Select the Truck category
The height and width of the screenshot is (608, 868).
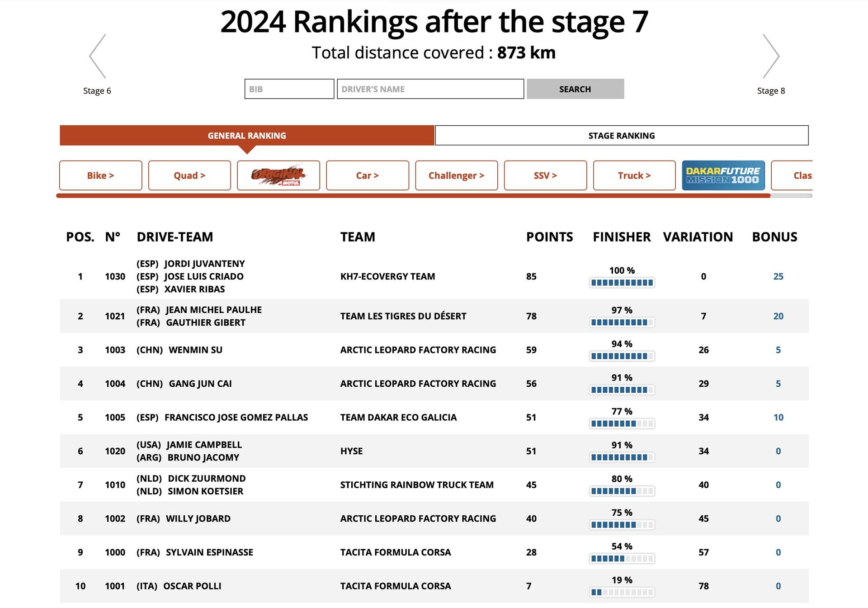click(x=634, y=176)
